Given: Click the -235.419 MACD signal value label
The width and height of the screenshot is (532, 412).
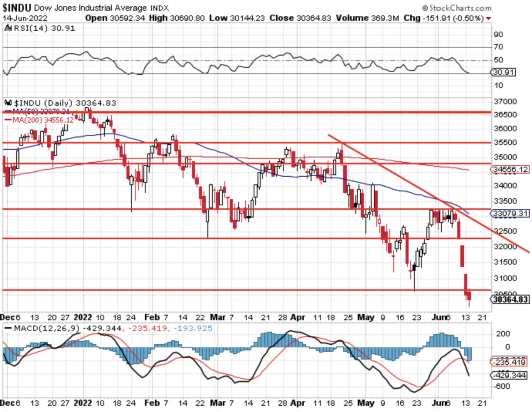Looking at the screenshot, I should 510,362.
